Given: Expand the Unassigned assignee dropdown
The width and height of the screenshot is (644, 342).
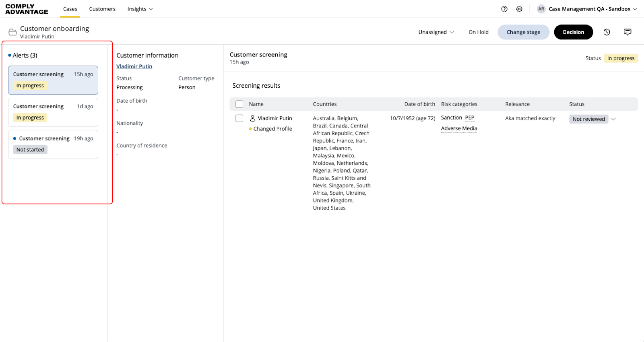Looking at the screenshot, I should 436,32.
